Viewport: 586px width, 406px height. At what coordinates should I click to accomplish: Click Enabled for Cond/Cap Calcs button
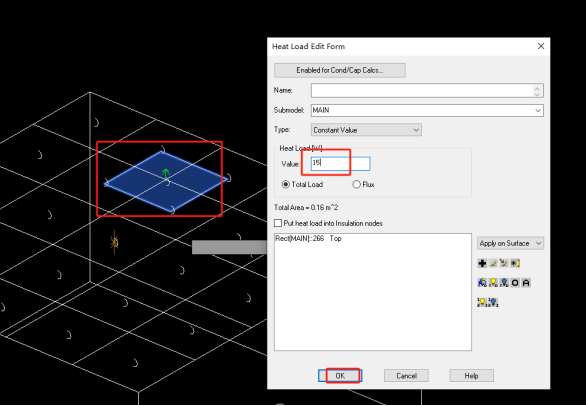pos(340,70)
